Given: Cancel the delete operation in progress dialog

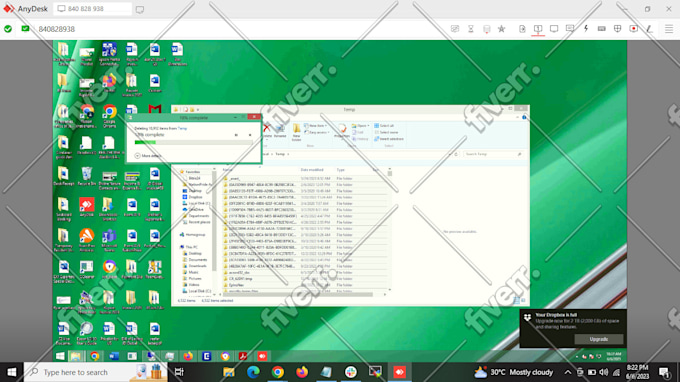Looking at the screenshot, I should click(250, 135).
